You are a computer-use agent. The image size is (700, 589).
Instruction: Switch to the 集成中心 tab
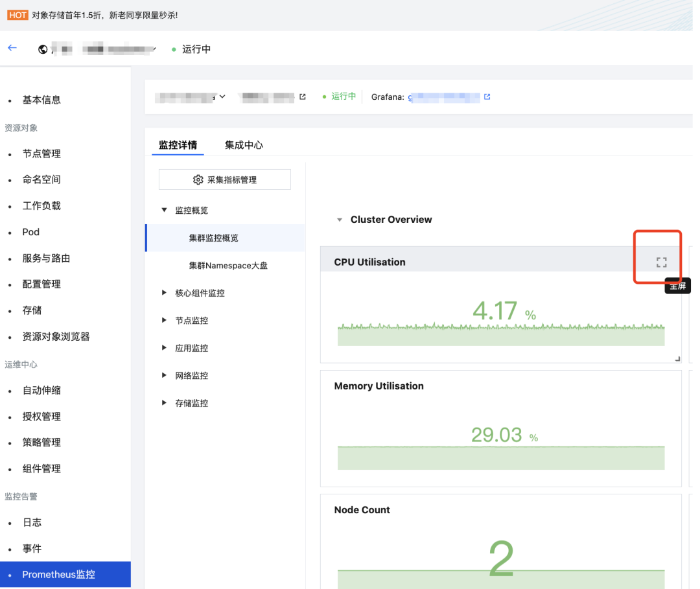point(244,145)
